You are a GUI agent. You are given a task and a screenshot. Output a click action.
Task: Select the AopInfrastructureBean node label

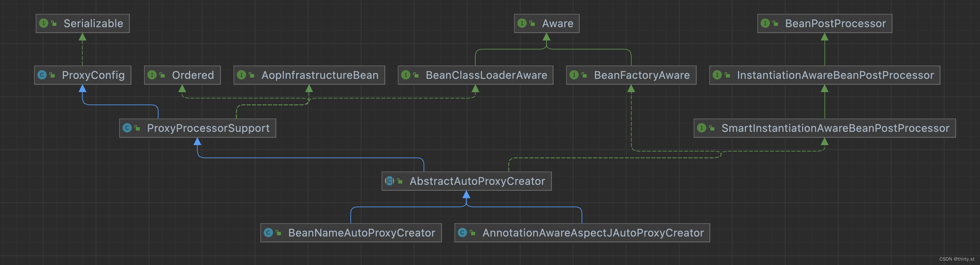pos(320,75)
